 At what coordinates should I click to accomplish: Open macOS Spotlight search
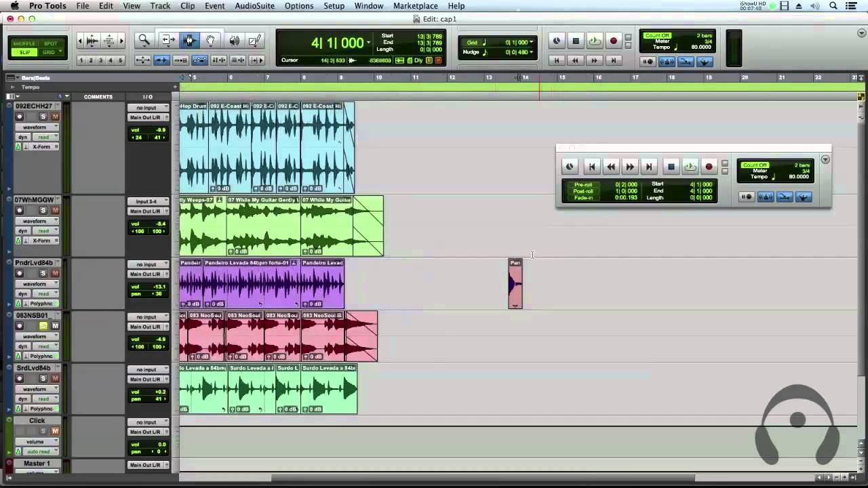tap(833, 6)
